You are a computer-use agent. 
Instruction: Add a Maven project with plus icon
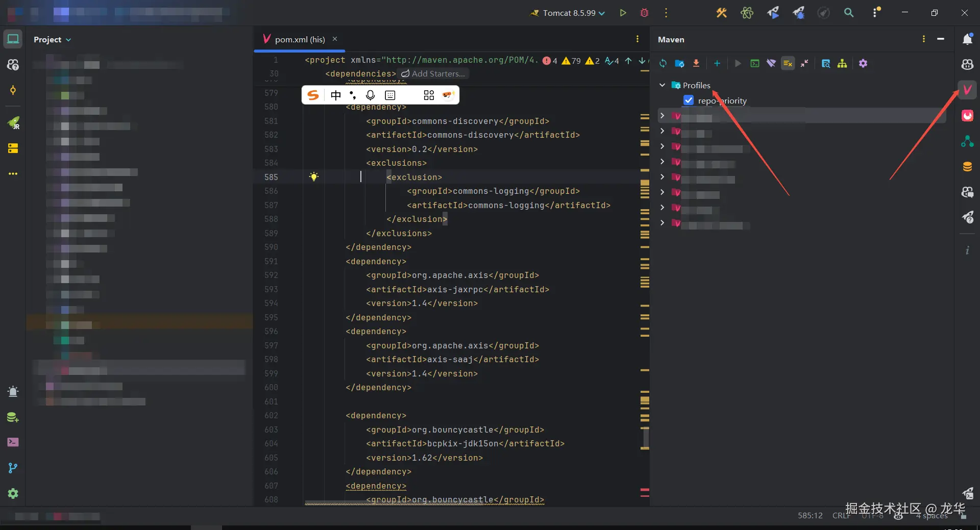pos(717,63)
